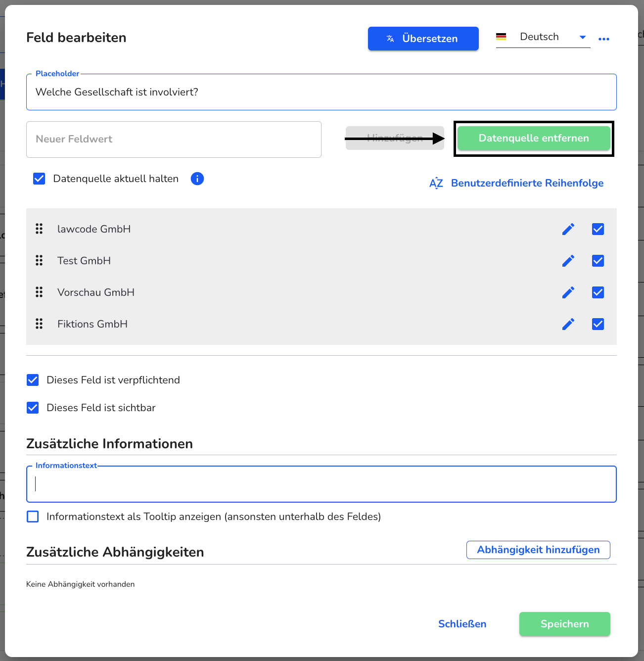Click the Informationstext input field
This screenshot has height=661, width=644.
click(322, 484)
